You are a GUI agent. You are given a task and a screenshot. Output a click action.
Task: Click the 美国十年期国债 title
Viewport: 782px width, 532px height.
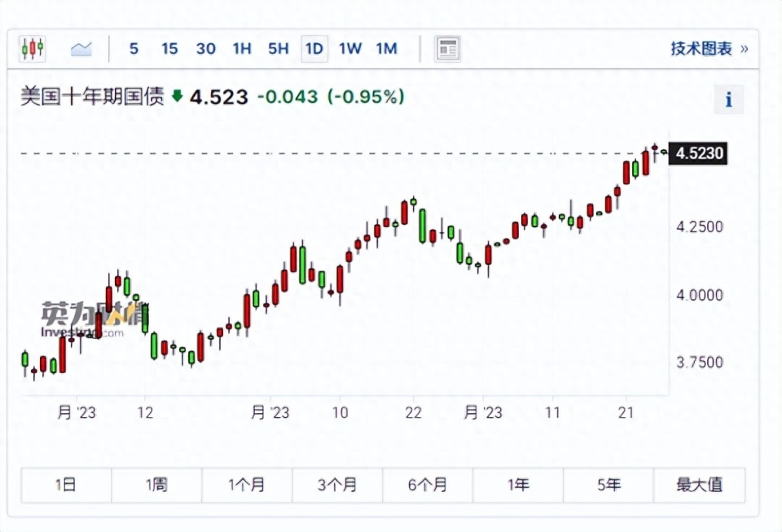click(92, 97)
